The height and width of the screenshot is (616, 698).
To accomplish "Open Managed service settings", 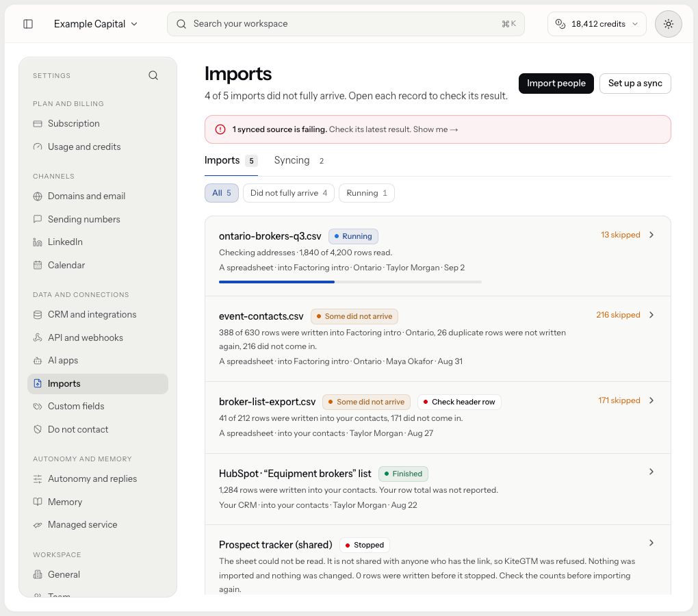I will click(98, 525).
